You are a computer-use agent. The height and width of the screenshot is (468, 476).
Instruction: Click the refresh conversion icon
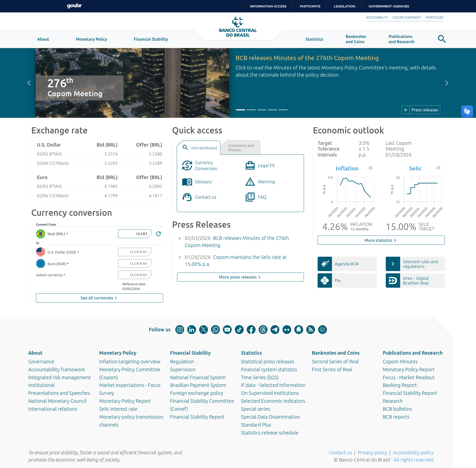(158, 234)
